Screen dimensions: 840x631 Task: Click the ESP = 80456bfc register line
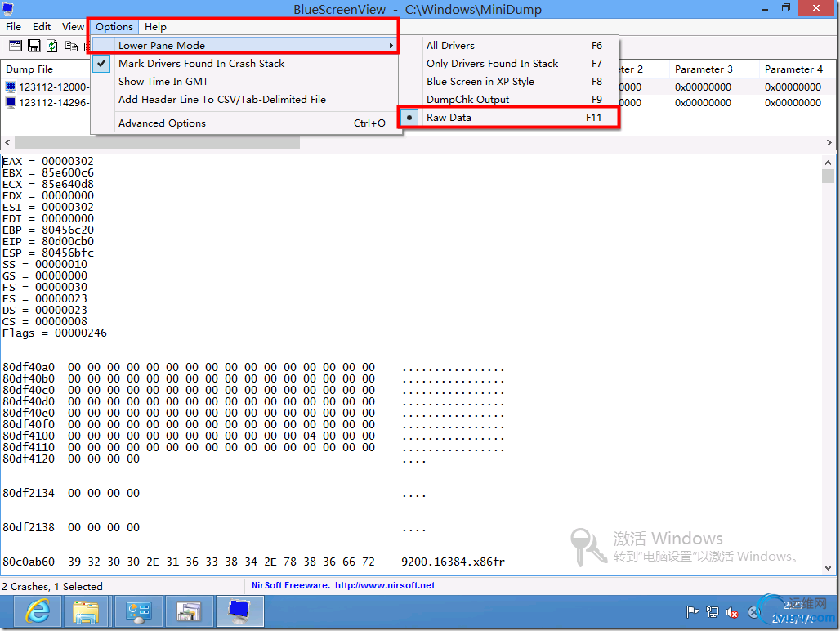coord(48,253)
